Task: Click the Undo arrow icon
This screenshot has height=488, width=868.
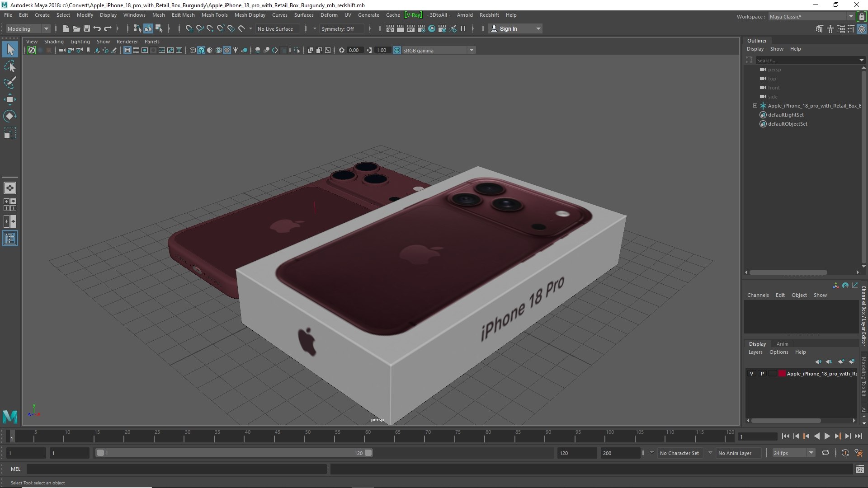Action: (97, 28)
